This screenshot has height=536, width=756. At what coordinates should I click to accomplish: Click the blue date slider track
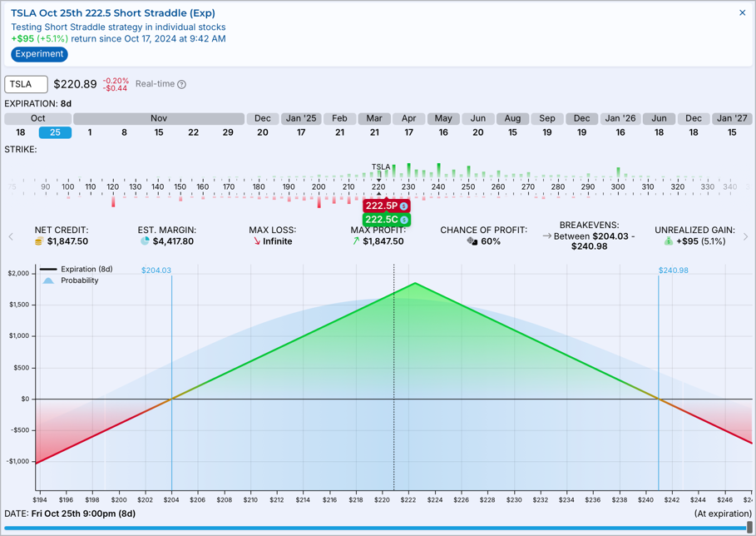pyautogui.click(x=375, y=528)
